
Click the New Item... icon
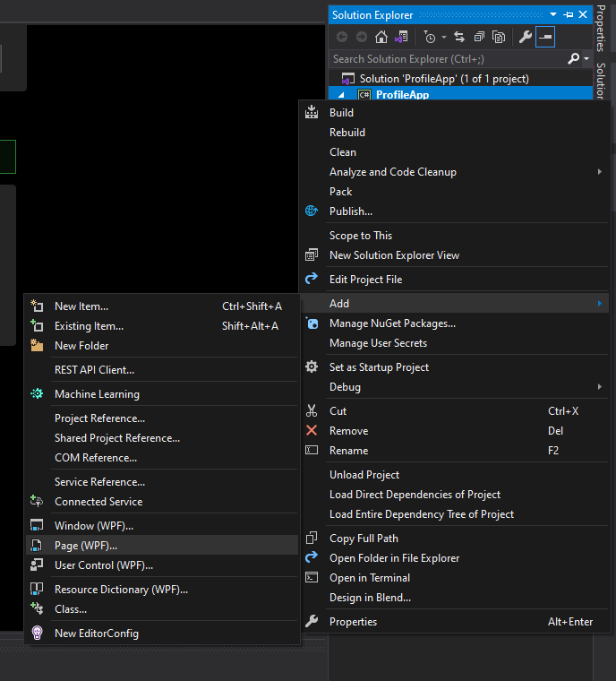[x=37, y=306]
